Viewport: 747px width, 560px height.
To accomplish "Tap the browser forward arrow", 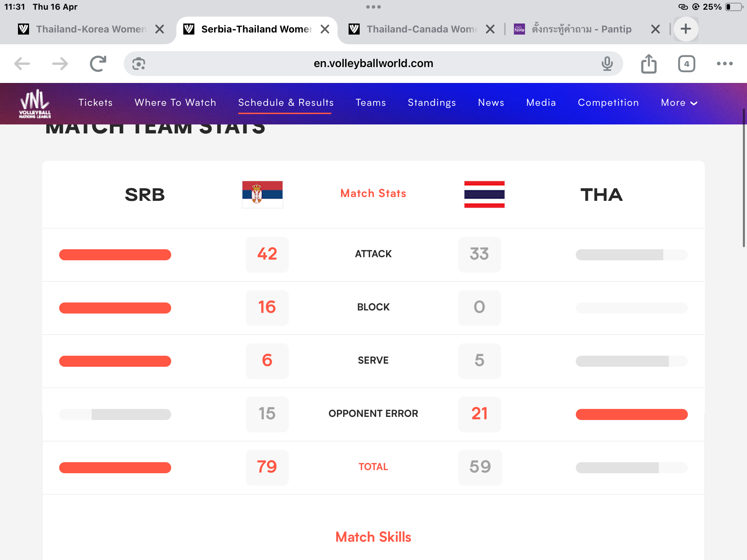I will [x=60, y=64].
